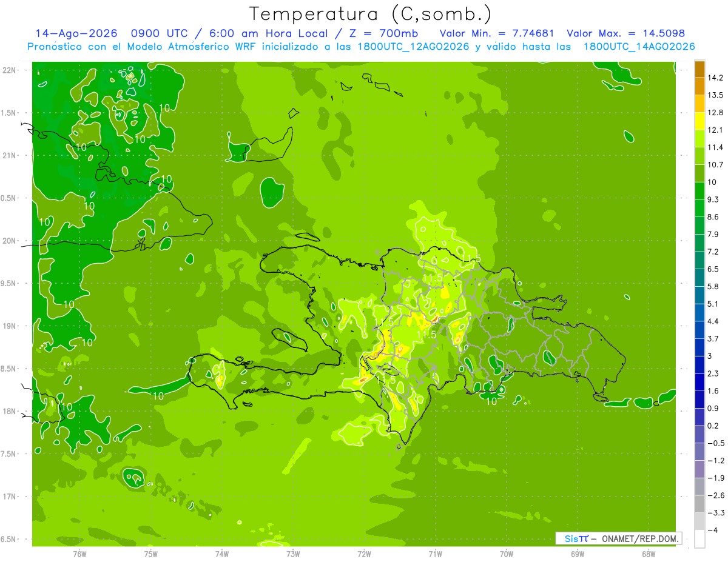Click the "19N" latitude label

pyautogui.click(x=10, y=326)
